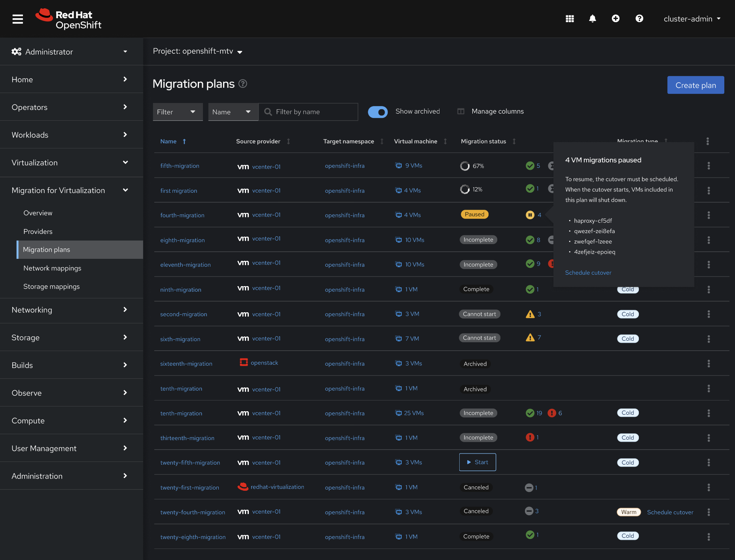
Task: Click the Manage columns icon
Action: 461,112
